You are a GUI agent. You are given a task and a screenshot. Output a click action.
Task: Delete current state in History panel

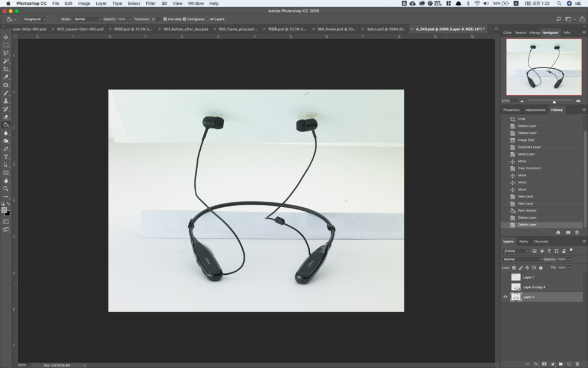577,233
